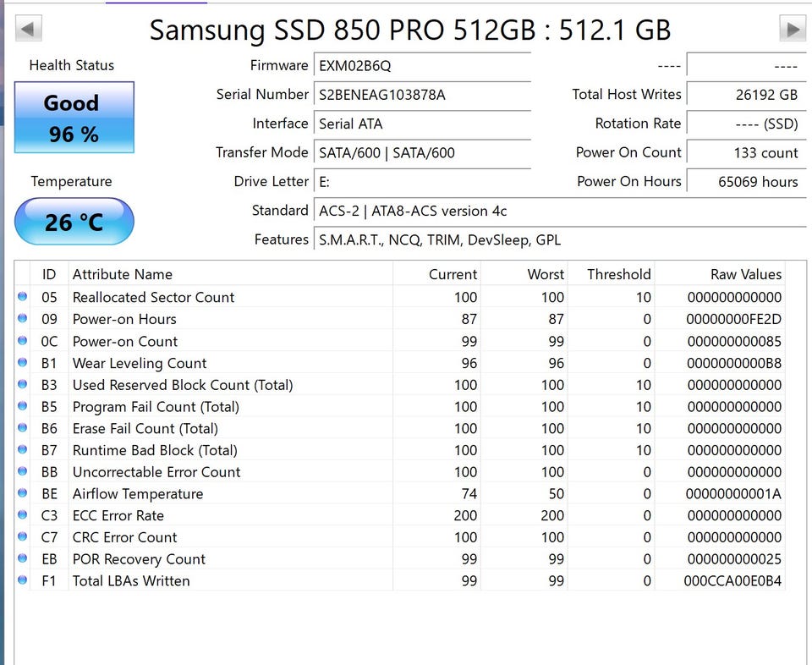Click the Interface field Serial ATA

pyautogui.click(x=422, y=124)
